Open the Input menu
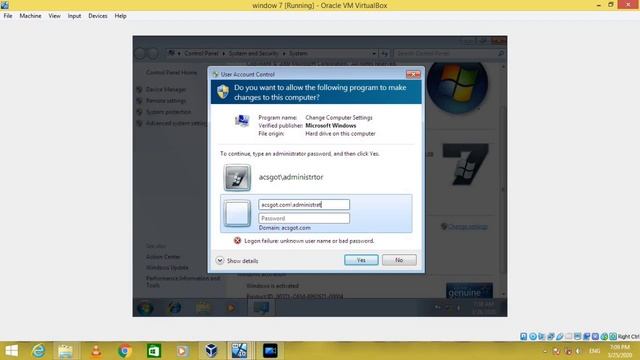The height and width of the screenshot is (360, 640). tap(74, 16)
